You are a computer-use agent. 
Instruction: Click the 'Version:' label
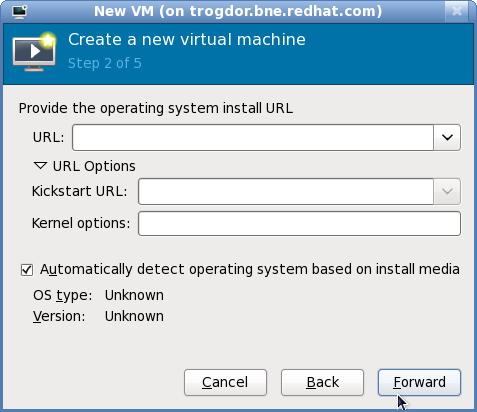pyautogui.click(x=59, y=316)
